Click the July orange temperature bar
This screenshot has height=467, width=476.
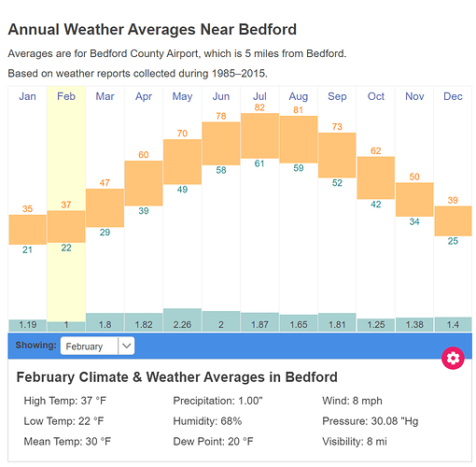point(259,135)
